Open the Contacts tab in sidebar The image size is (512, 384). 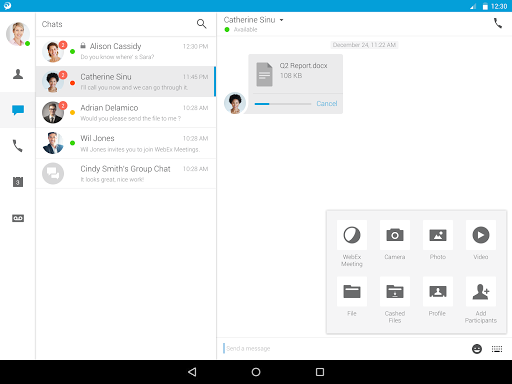coord(18,74)
